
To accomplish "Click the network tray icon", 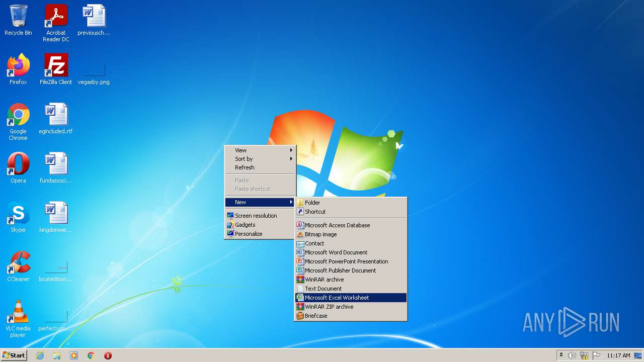I will (x=584, y=355).
